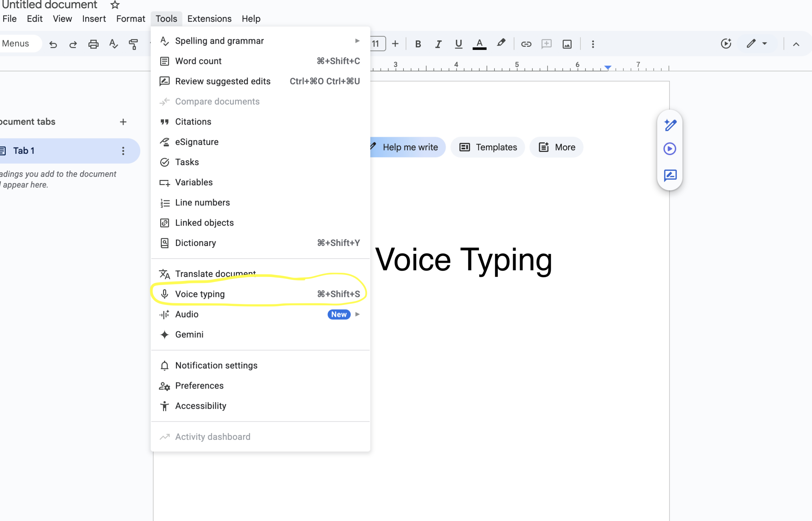Toggle bold formatting
The width and height of the screenshot is (812, 521).
pyautogui.click(x=418, y=44)
